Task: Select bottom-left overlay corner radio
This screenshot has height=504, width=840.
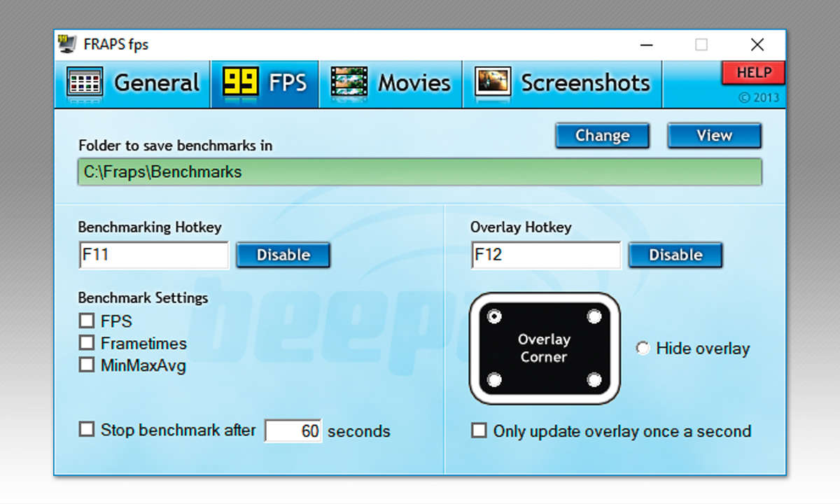Action: [494, 380]
